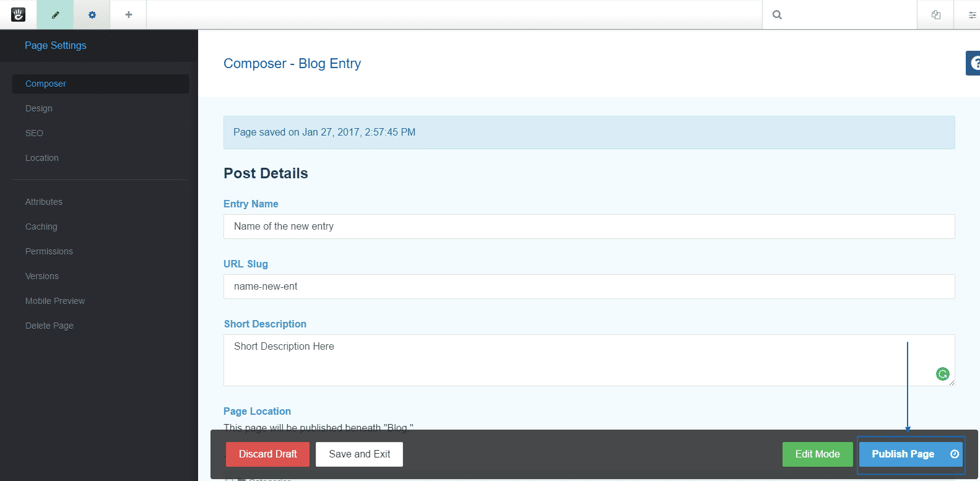
Task: Click the blue help question mark icon
Action: [x=974, y=63]
